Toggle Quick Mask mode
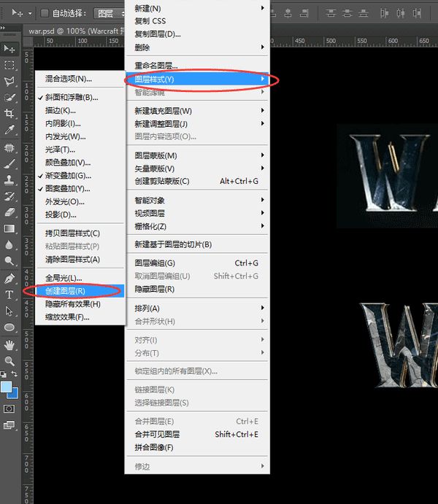Image resolution: width=438 pixels, height=504 pixels. coord(9,409)
